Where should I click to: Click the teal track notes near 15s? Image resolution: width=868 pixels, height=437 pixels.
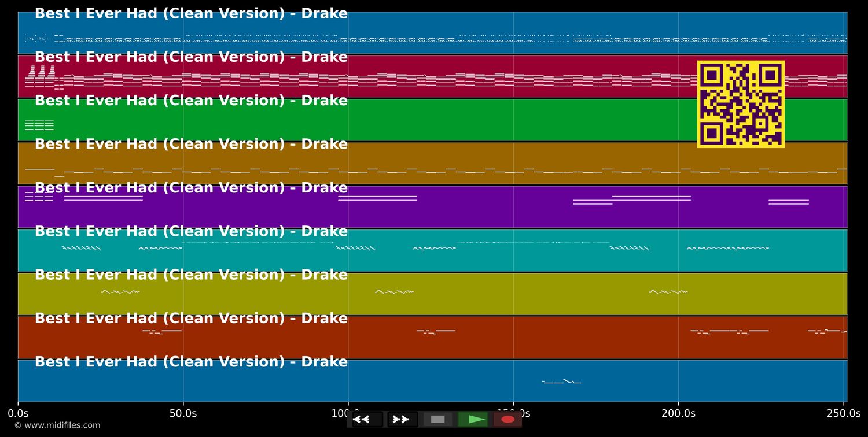click(x=82, y=248)
